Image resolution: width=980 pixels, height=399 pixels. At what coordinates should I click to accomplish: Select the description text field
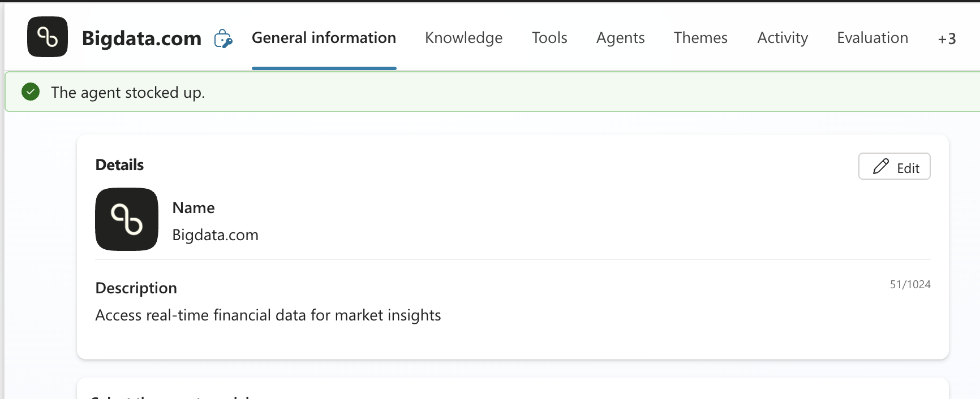tap(268, 315)
